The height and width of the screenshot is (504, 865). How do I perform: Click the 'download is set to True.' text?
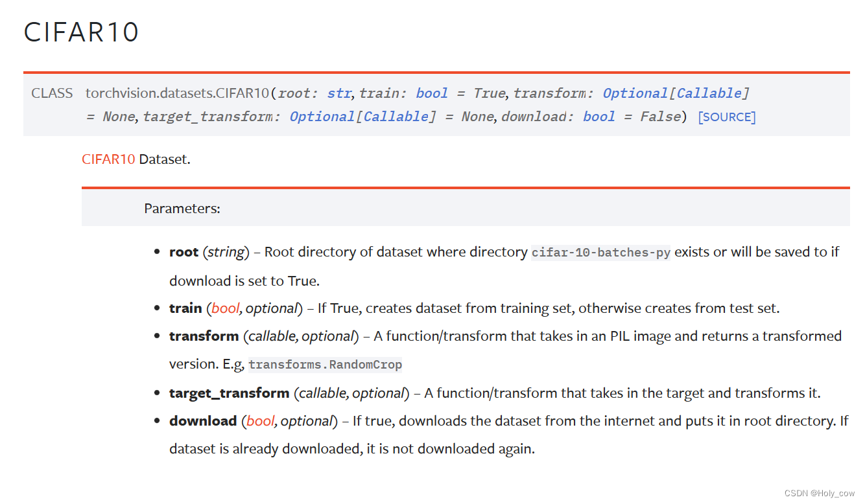click(x=244, y=281)
